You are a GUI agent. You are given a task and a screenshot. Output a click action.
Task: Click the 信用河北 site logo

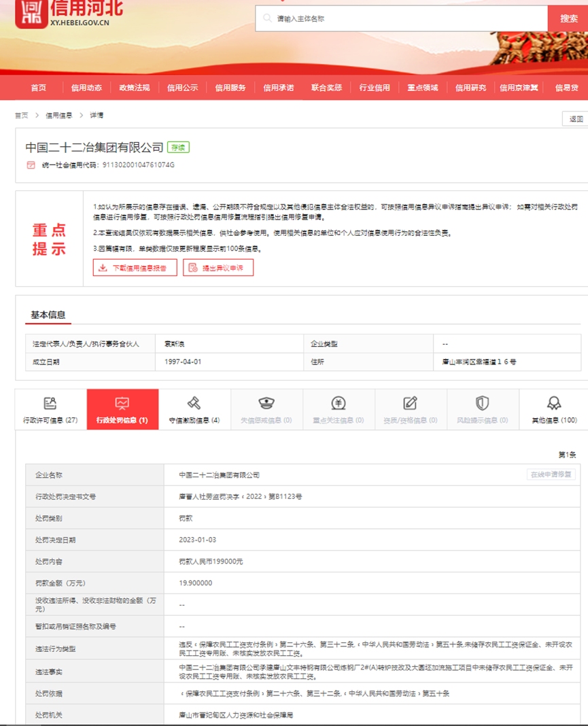69,14
